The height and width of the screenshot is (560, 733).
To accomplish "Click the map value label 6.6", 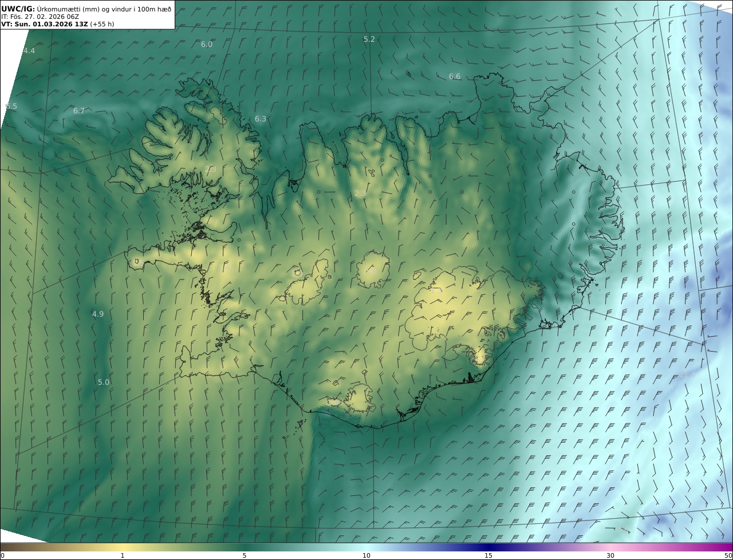I will (455, 77).
